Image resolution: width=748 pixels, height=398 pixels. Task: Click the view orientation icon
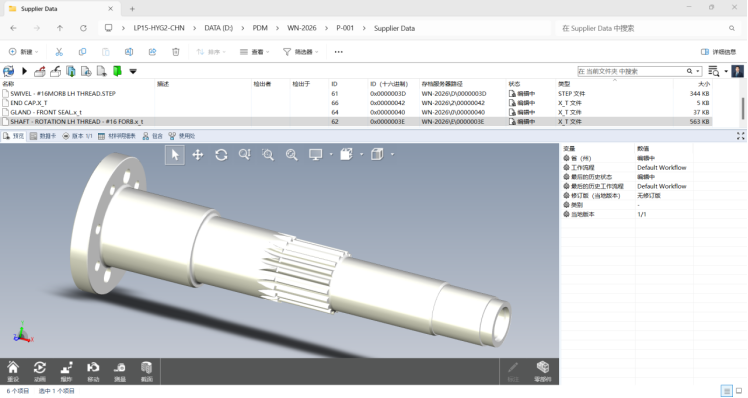[x=346, y=155]
